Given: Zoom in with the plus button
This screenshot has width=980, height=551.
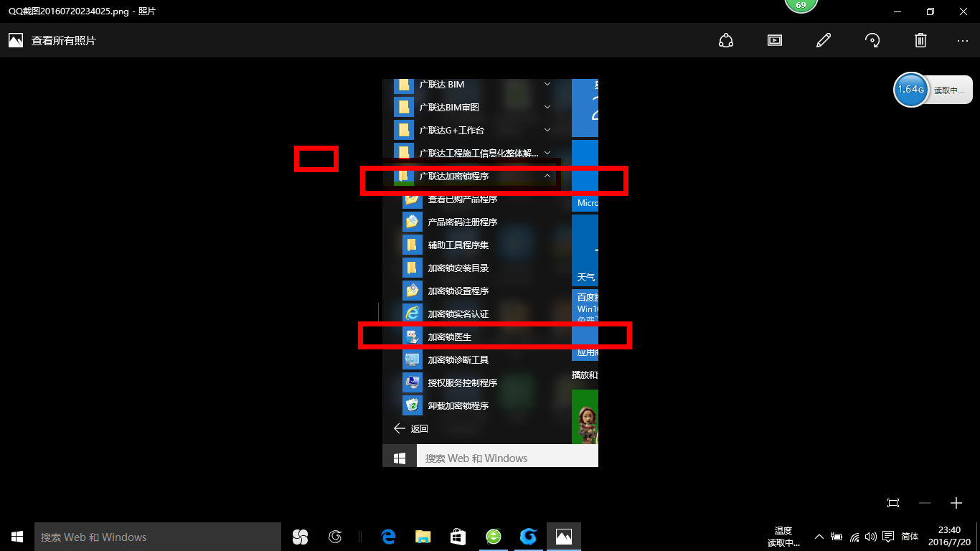Looking at the screenshot, I should tap(956, 503).
